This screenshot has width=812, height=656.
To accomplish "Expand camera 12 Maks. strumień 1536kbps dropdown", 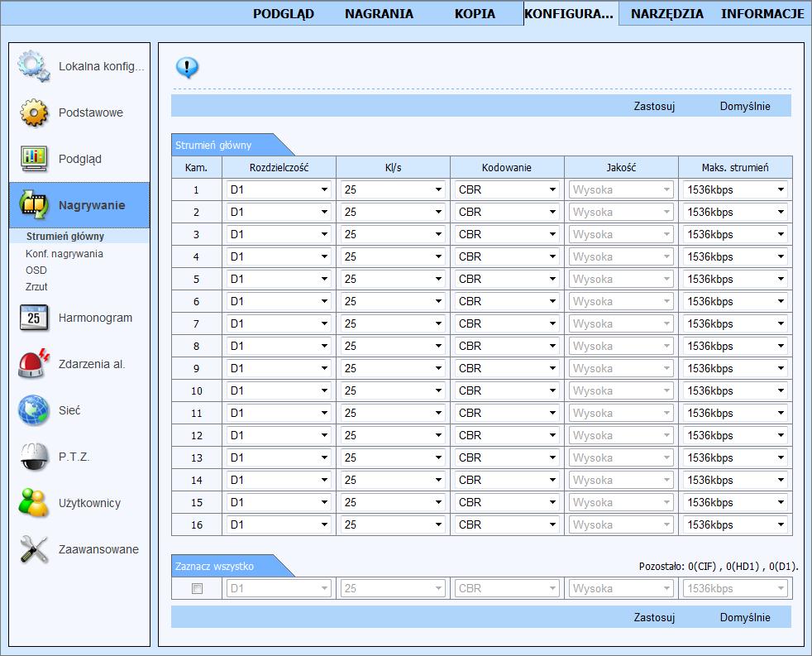I will click(735, 435).
